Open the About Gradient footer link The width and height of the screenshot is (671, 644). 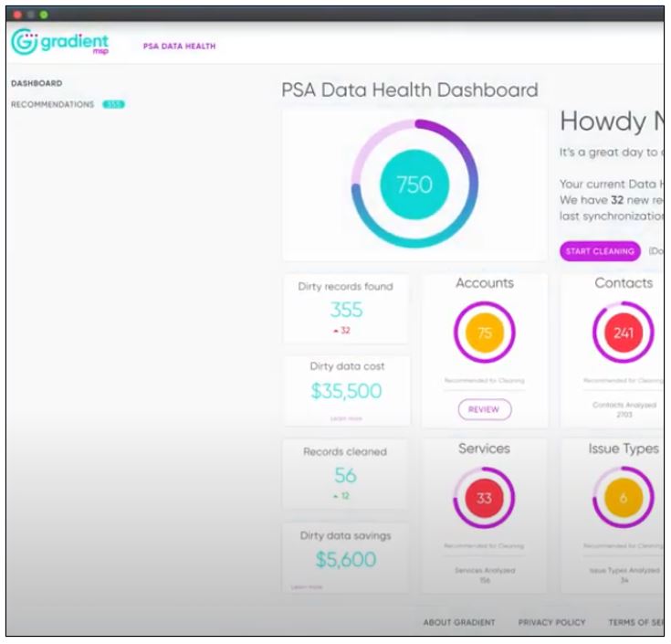click(459, 623)
